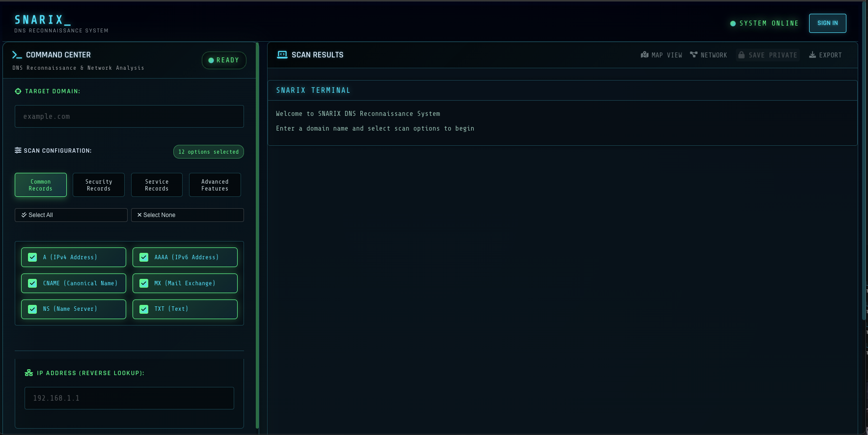Image resolution: width=868 pixels, height=435 pixels.
Task: Click the DNS Reconnaissance System subtitle
Action: point(61,30)
